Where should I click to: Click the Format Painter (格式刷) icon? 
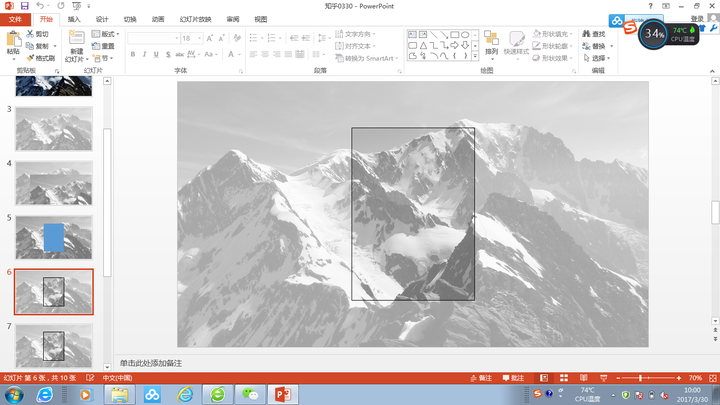pyautogui.click(x=30, y=58)
